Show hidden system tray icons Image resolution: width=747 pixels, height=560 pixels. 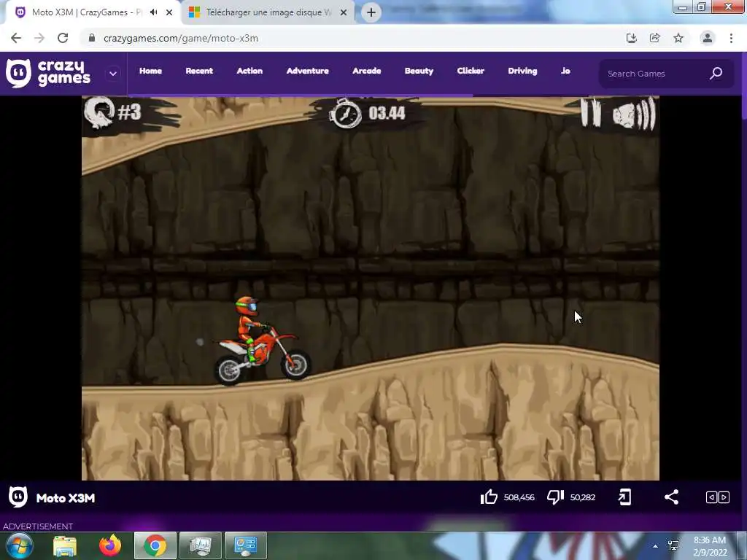pyautogui.click(x=656, y=546)
